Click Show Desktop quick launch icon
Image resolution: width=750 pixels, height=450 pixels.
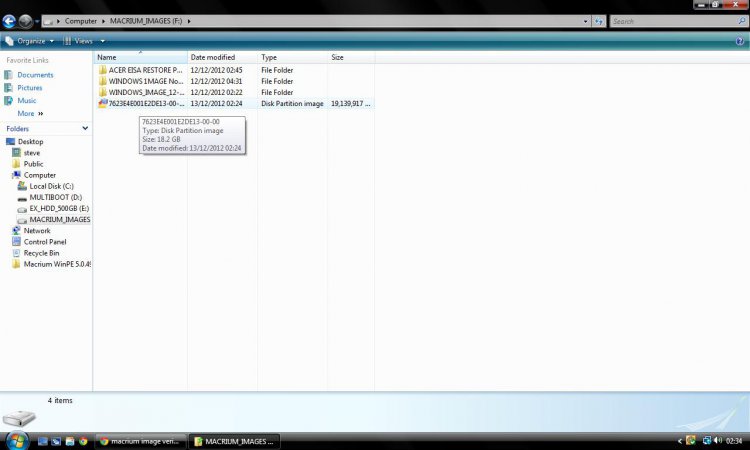pos(43,441)
